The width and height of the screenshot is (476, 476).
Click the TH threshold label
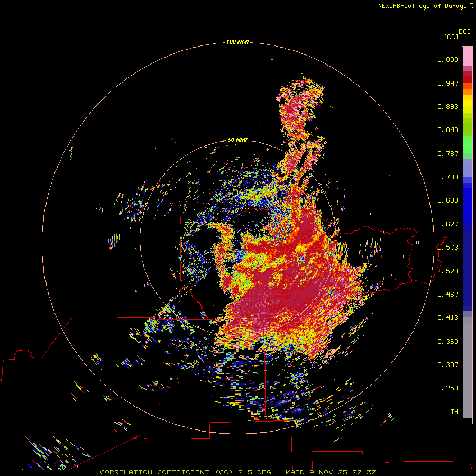click(x=454, y=412)
